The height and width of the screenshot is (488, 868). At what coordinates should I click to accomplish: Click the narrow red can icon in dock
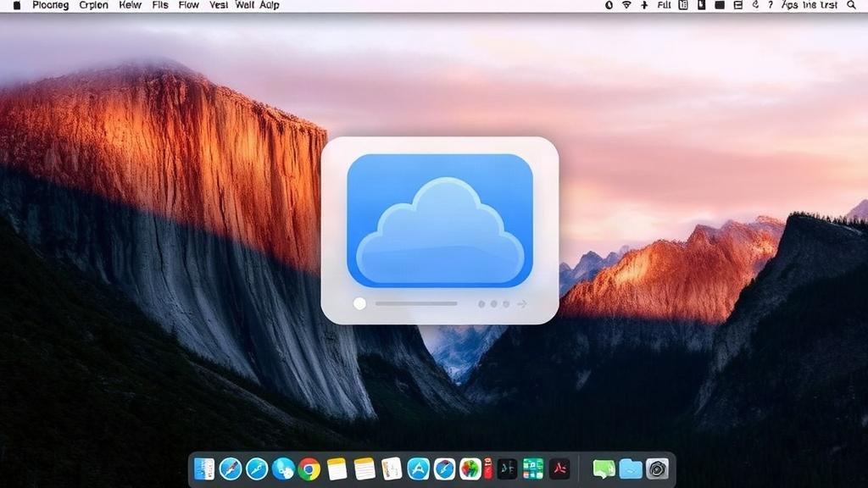point(488,469)
